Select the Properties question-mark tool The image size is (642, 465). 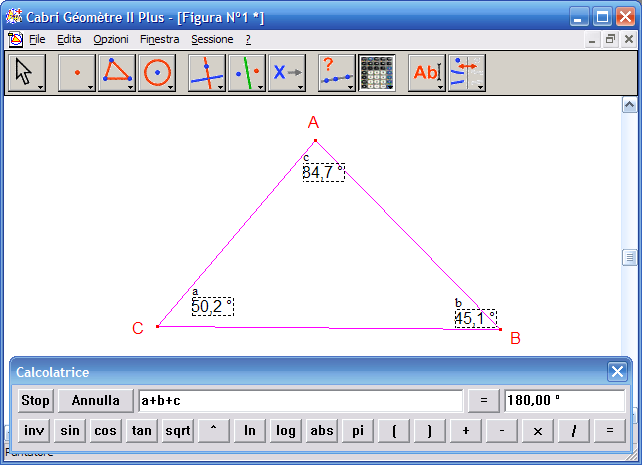(337, 73)
